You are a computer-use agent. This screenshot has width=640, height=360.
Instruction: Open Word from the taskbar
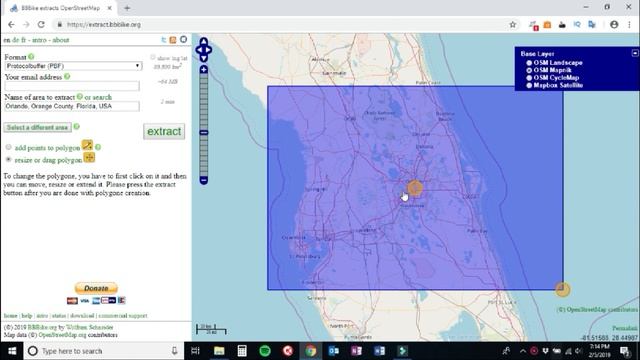point(379,351)
